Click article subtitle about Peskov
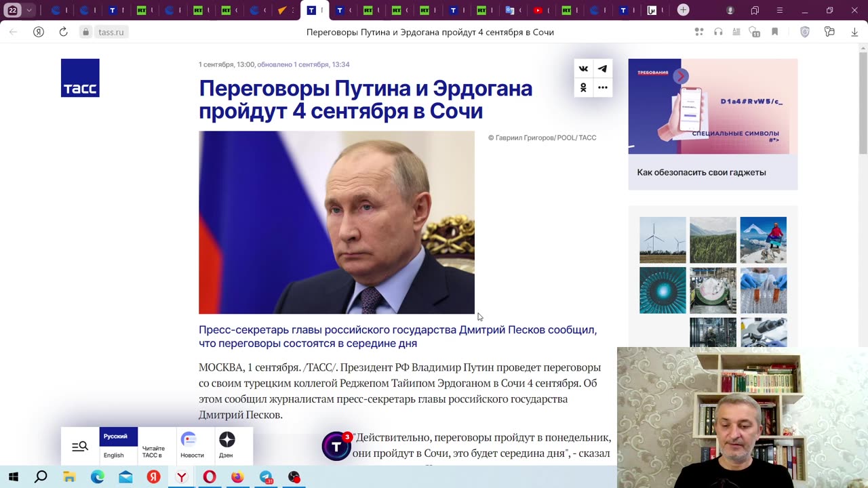 [397, 336]
